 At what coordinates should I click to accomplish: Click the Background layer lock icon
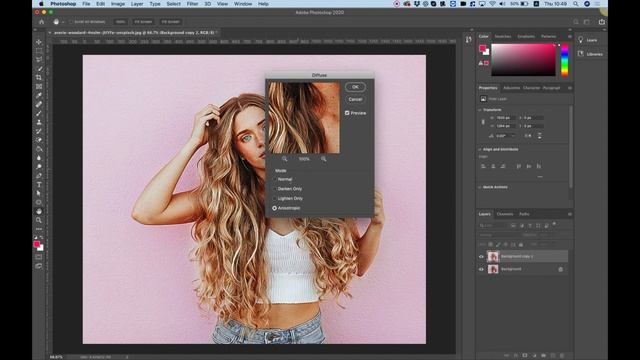tap(560, 269)
